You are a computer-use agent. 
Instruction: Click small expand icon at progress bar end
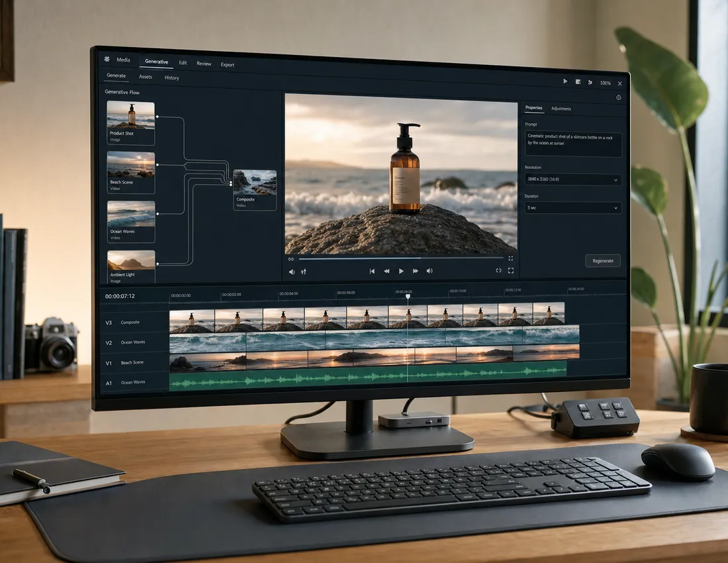tap(511, 258)
